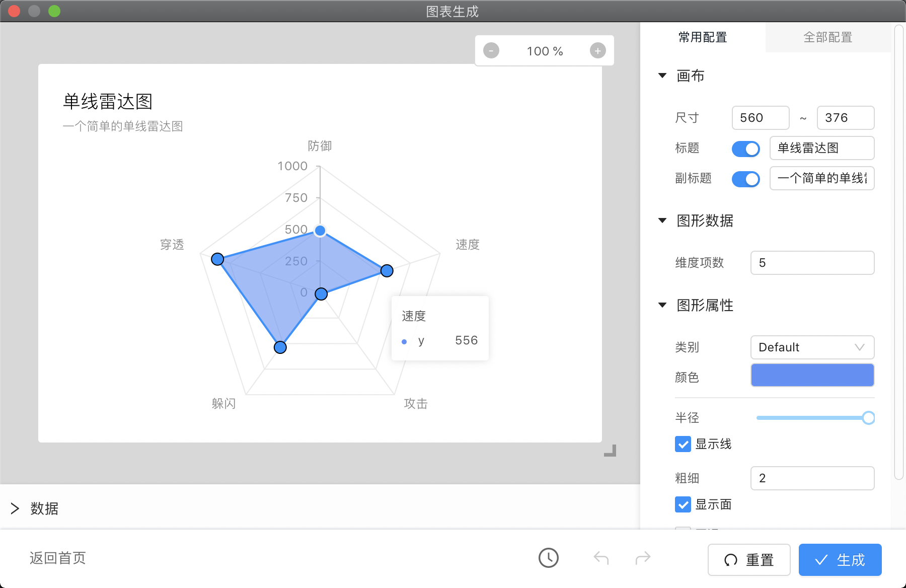Image resolution: width=906 pixels, height=588 pixels.
Task: Click the zoom out minus icon
Action: coord(491,51)
